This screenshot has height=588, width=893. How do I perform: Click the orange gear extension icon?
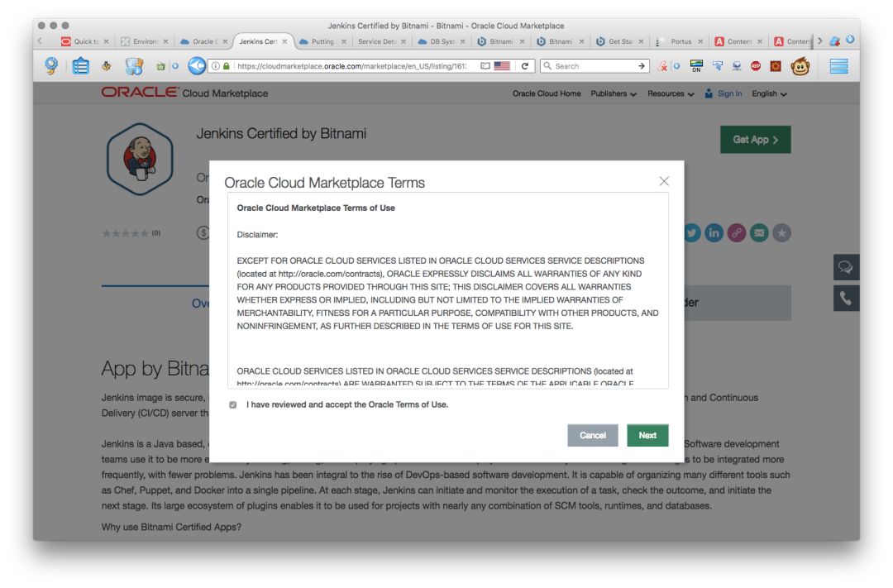(775, 66)
